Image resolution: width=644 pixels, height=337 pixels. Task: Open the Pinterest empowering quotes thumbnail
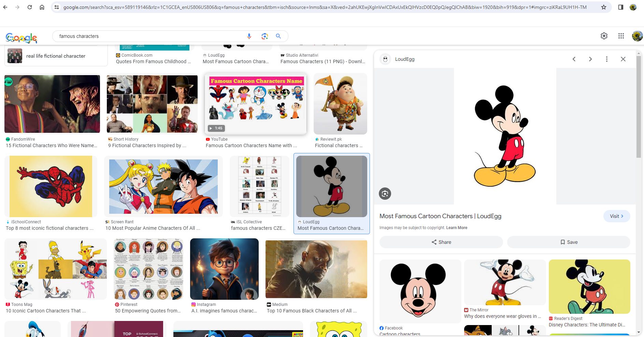pos(148,269)
